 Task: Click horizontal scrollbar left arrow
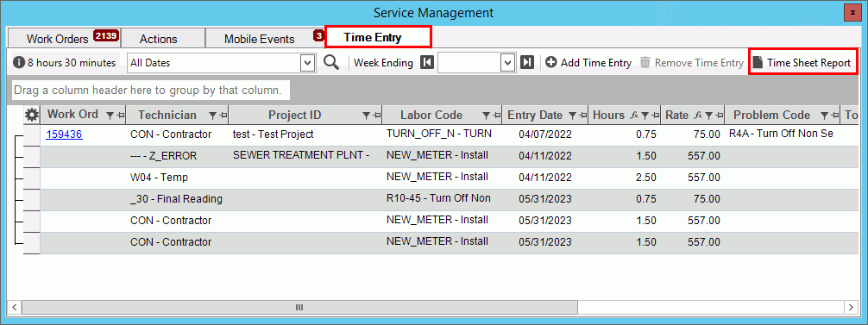[15, 307]
